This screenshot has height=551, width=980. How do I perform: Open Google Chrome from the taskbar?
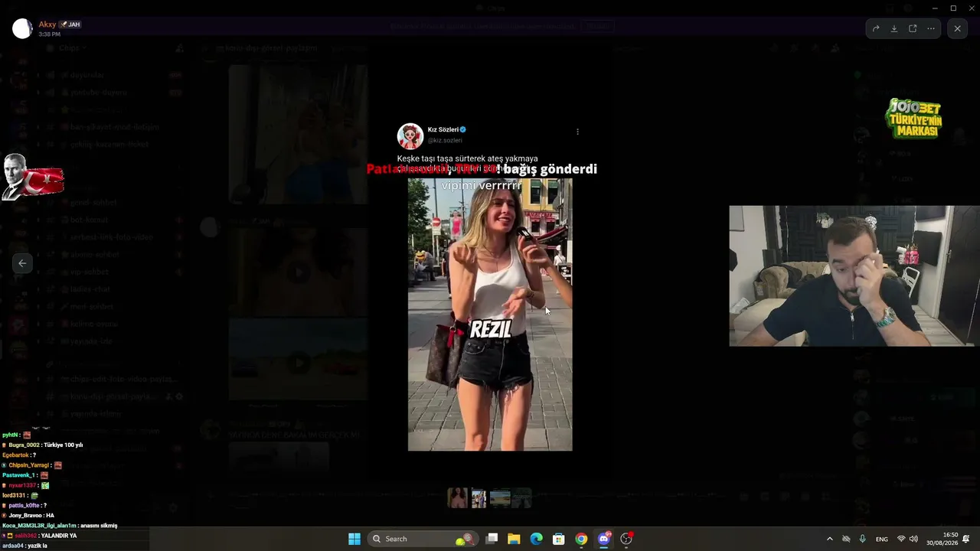point(581,539)
